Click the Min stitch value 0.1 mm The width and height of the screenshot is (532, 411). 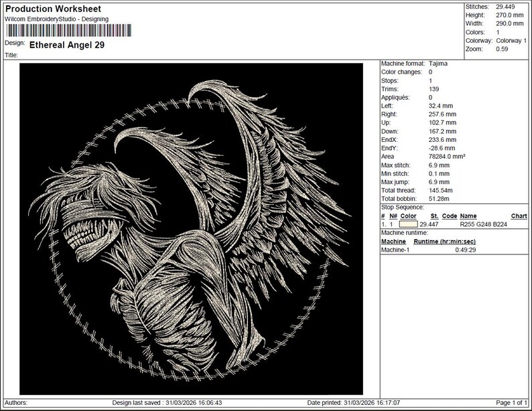pyautogui.click(x=439, y=174)
